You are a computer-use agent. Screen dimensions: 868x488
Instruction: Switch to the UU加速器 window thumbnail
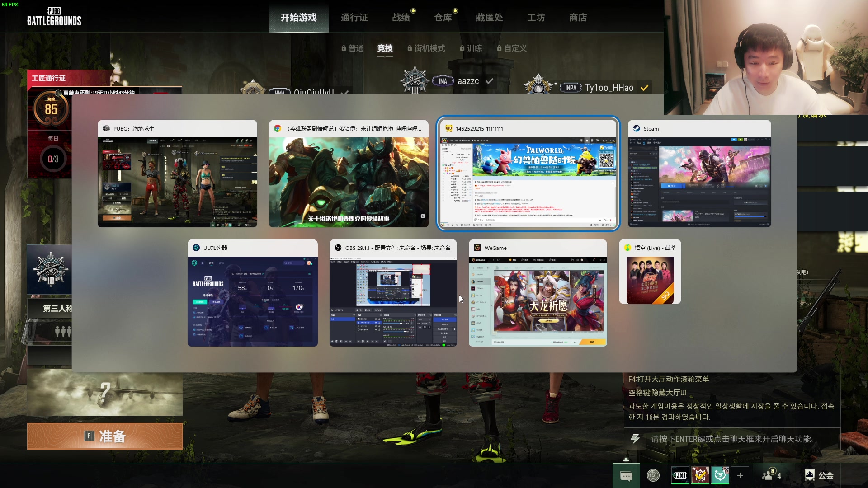[x=252, y=293]
